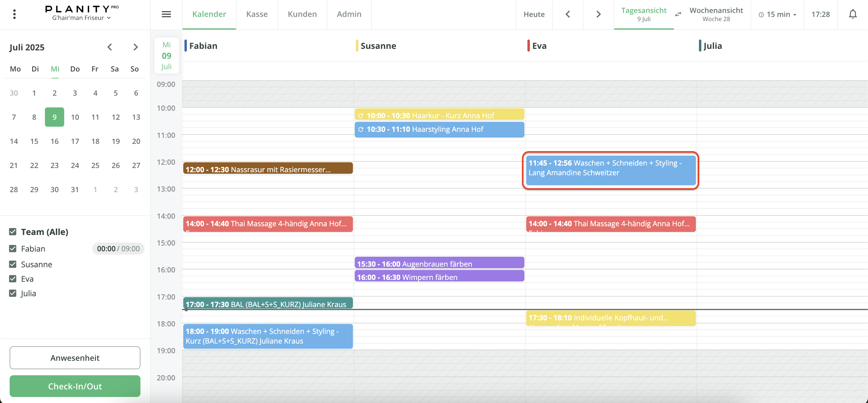Click Eva's red color marker
Viewport: 868px width, 403px height.
[x=528, y=46]
